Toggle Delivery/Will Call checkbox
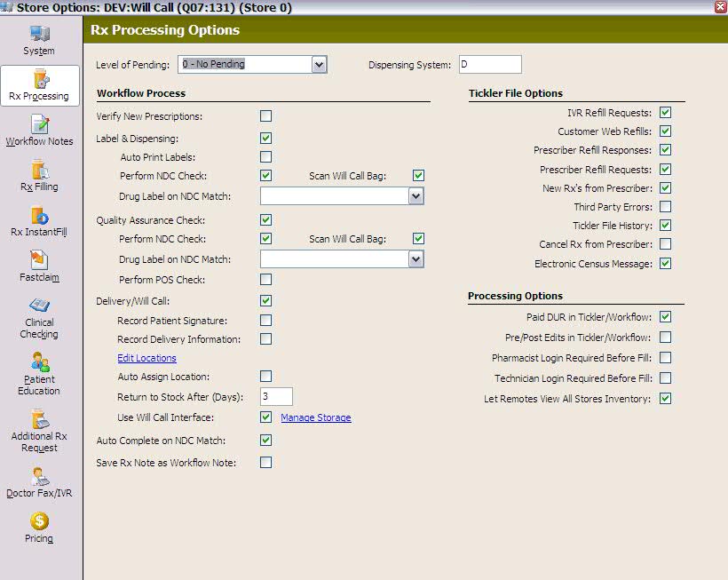The width and height of the screenshot is (728, 580). 266,300
